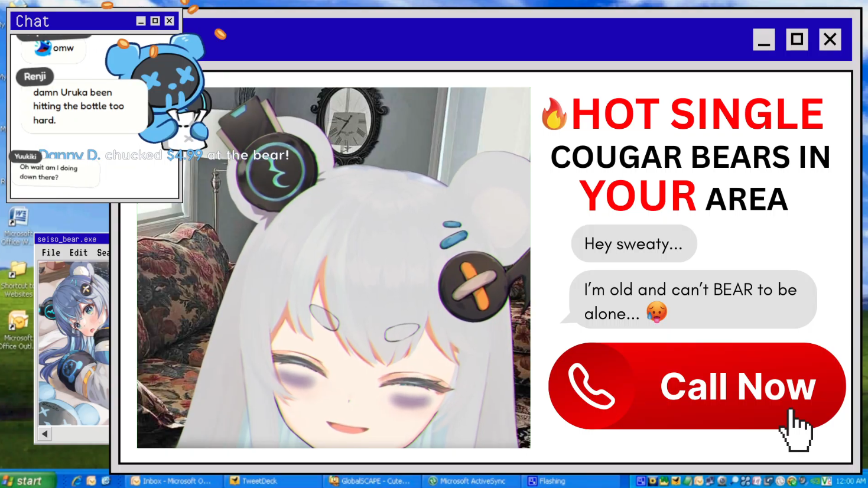Click the Flashing window icon in the taskbar
This screenshot has width=868, height=488.
coord(532,481)
